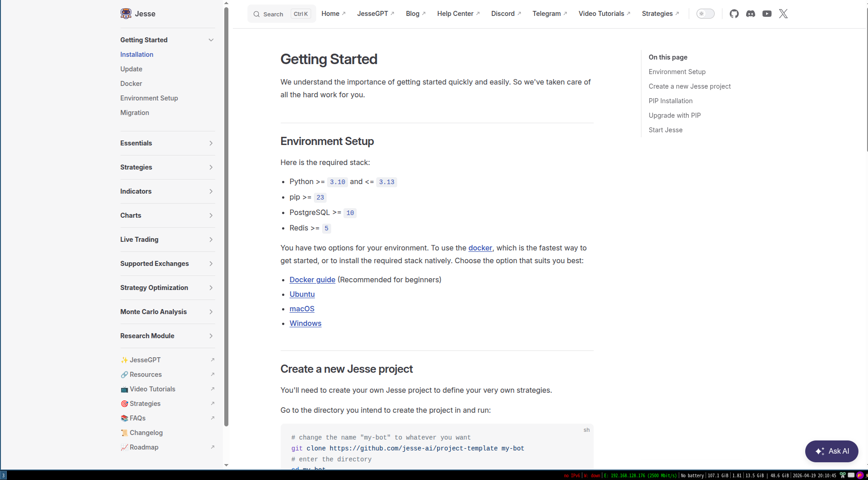Click the Jesse logo in sidebar
The image size is (868, 480).
[126, 14]
